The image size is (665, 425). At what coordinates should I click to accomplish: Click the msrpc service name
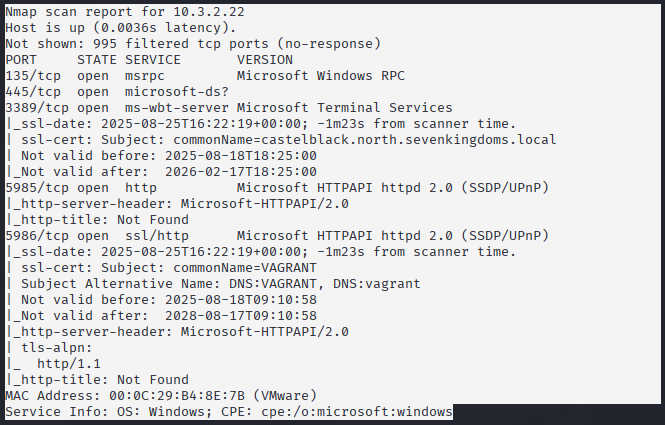pos(145,76)
